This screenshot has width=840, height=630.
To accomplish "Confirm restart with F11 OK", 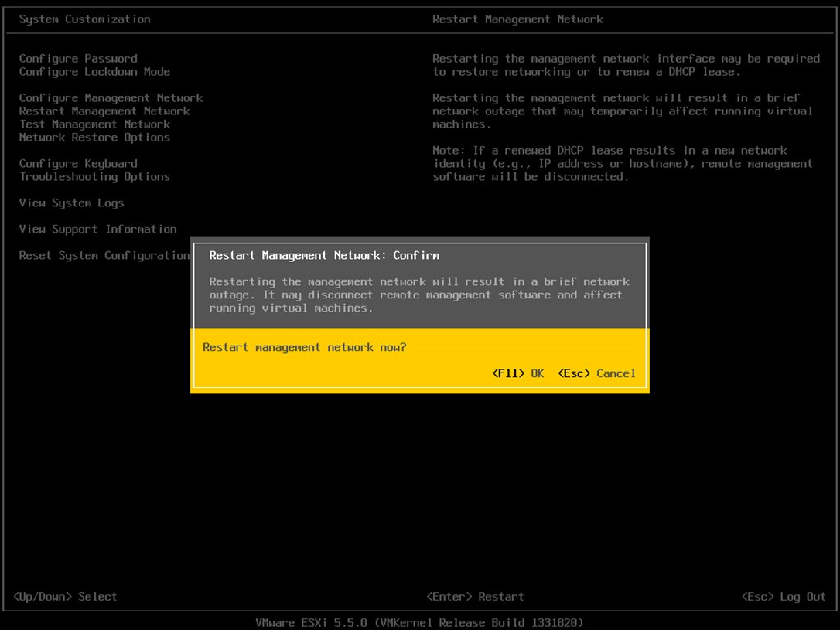I will 518,373.
